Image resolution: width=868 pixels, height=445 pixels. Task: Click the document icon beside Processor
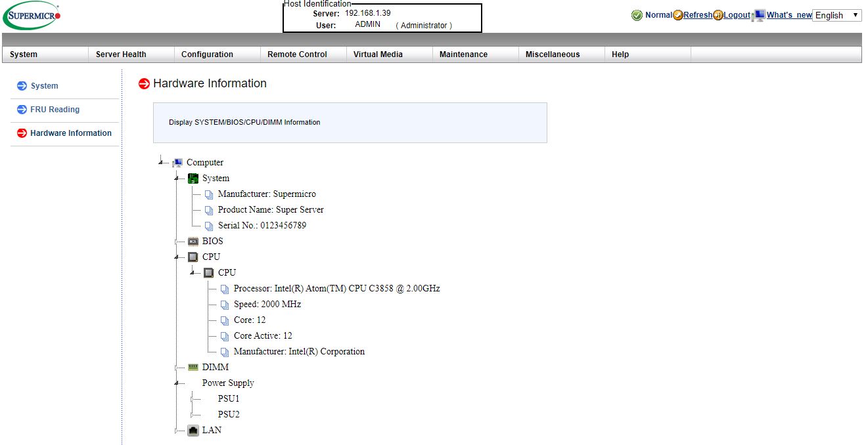225,289
